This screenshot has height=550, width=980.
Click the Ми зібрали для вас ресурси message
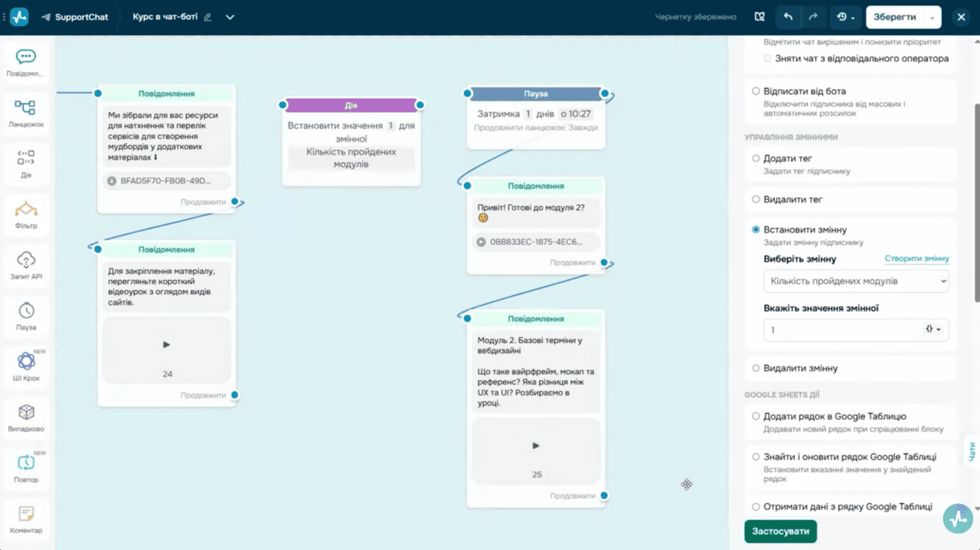coord(167,136)
